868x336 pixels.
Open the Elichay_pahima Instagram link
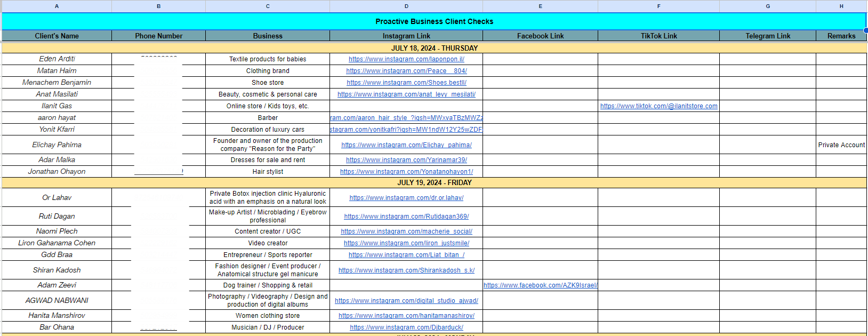tap(406, 145)
